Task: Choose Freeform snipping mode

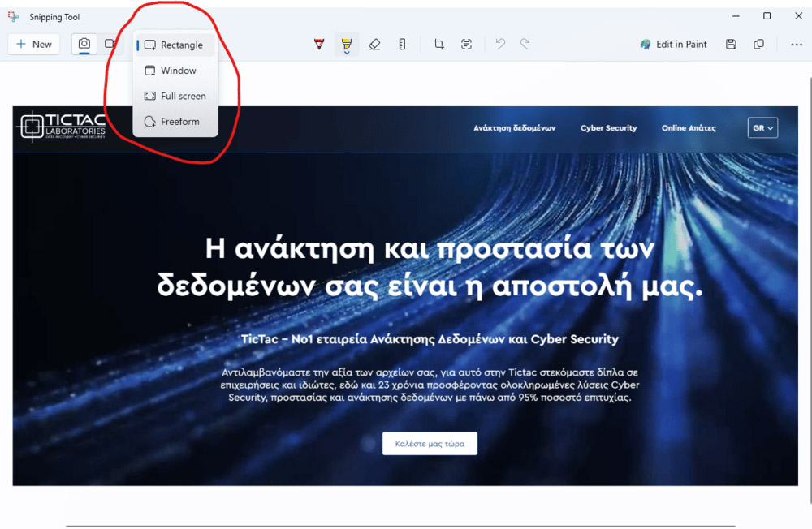Action: 175,122
